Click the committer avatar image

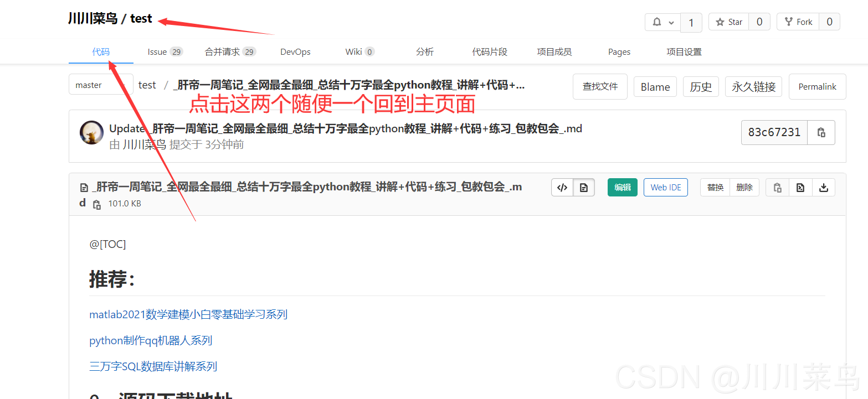91,132
